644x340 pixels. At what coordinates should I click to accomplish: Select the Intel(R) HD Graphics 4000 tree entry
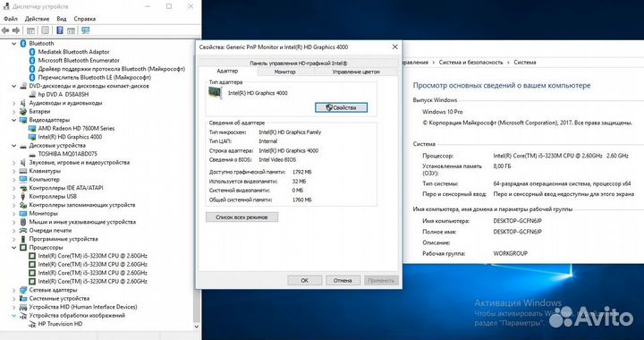(x=70, y=137)
